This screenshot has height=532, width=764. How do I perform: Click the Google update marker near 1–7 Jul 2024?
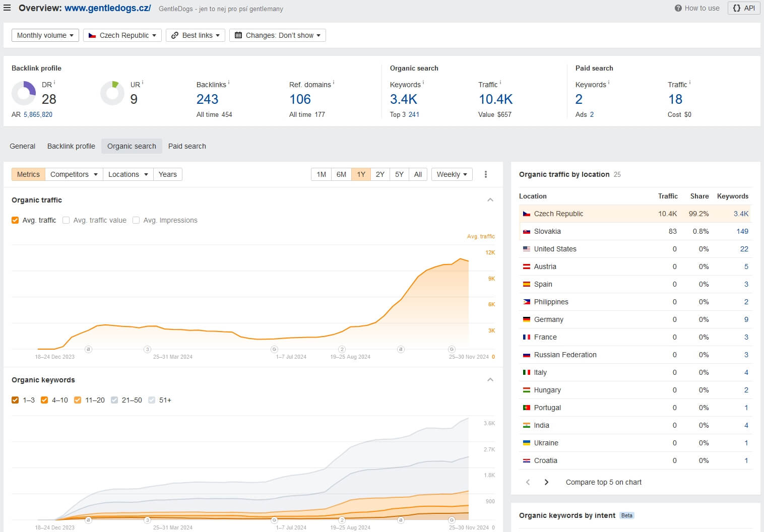(274, 349)
